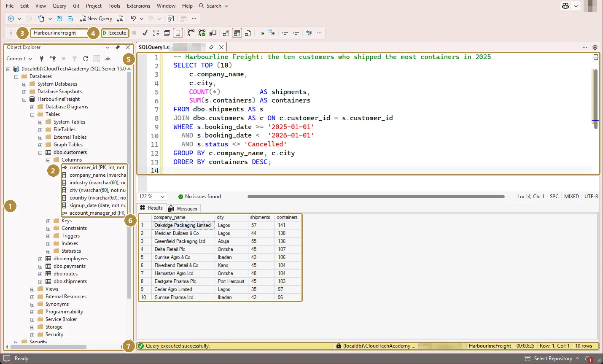Expand the Keys folder
Image resolution: width=603 pixels, height=364 pixels.
pos(48,221)
